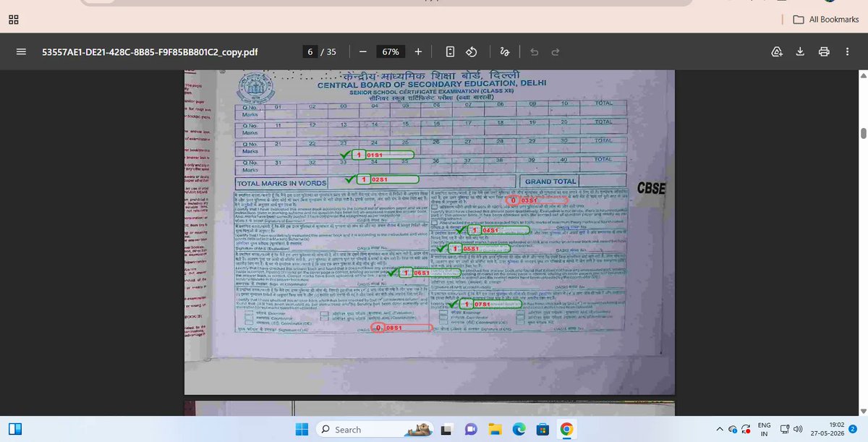The height and width of the screenshot is (442, 868).
Task: Switch to the Google Chrome taskbar icon
Action: click(x=568, y=429)
